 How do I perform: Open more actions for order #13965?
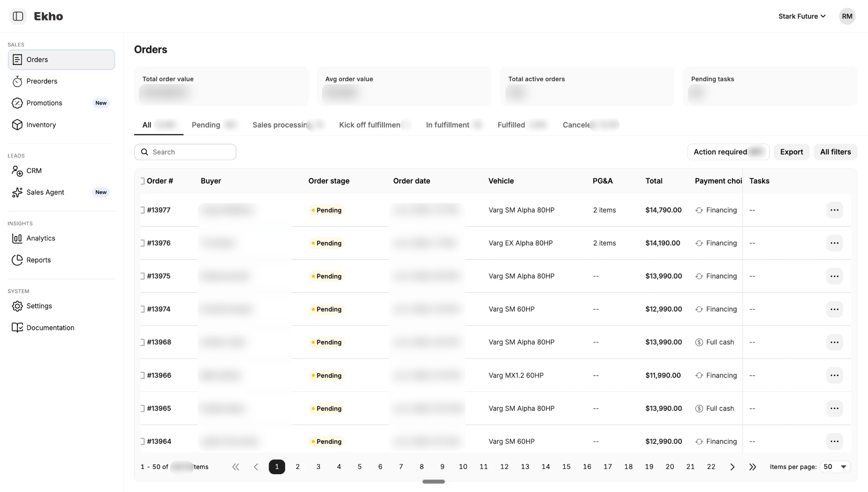834,408
